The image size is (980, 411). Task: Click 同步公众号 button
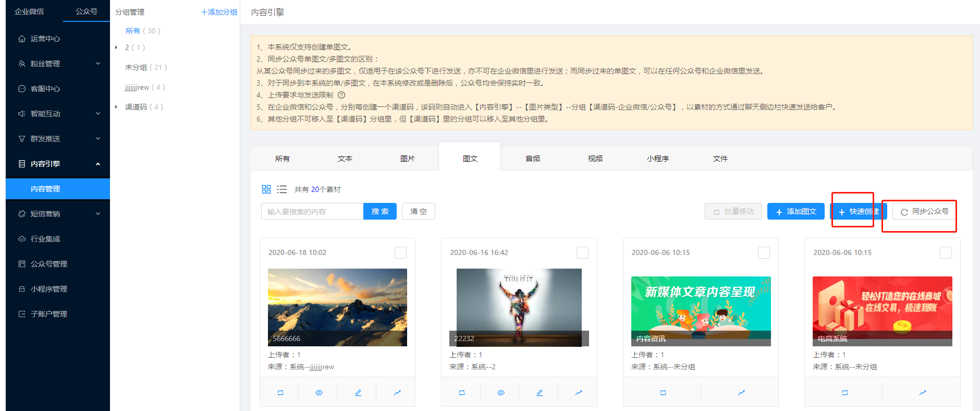click(924, 211)
